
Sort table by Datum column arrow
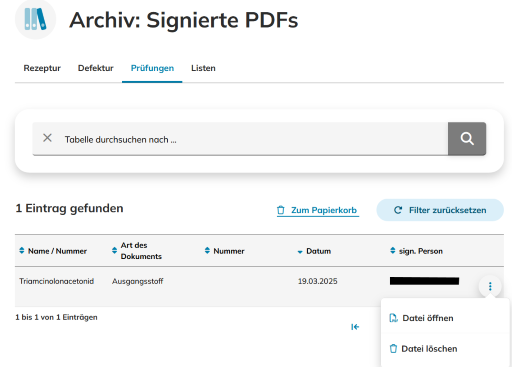coord(300,252)
